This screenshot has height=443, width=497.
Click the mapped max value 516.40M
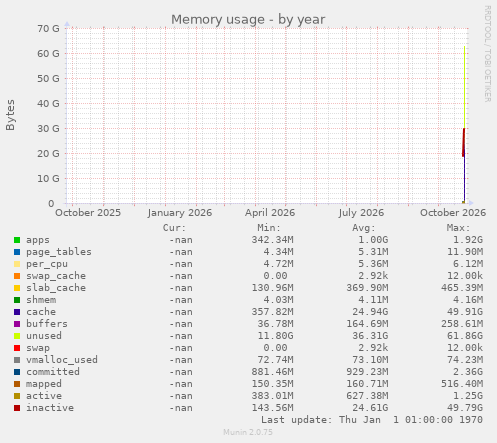coord(462,384)
